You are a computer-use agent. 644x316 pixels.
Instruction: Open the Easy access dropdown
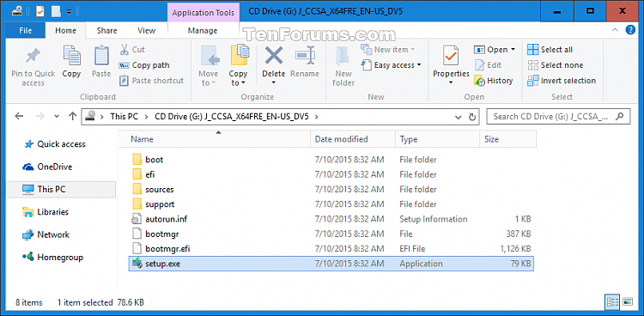pyautogui.click(x=419, y=65)
